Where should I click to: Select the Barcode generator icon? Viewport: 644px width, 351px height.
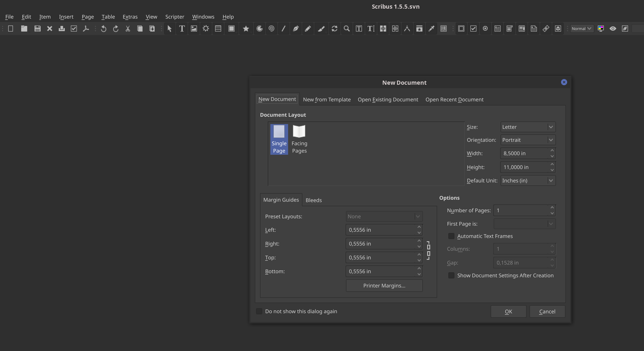coord(444,29)
